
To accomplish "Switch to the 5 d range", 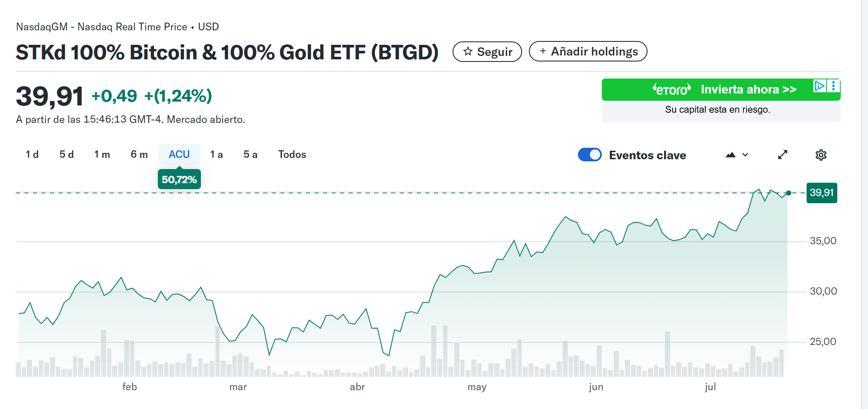I will 67,155.
